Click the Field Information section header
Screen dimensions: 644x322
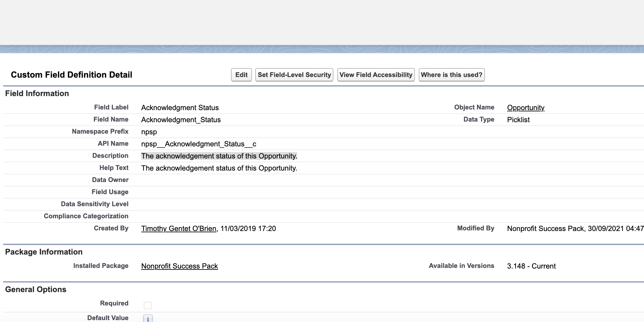coord(37,93)
